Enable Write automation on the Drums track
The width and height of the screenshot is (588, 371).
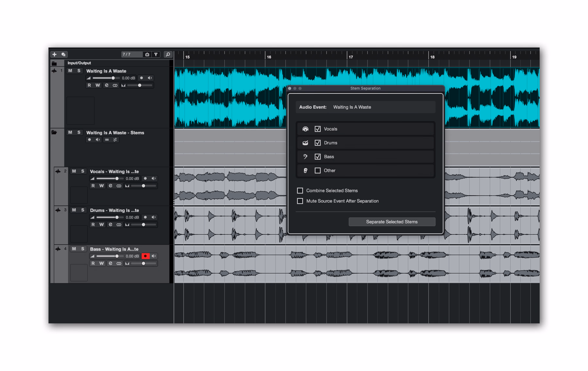102,224
